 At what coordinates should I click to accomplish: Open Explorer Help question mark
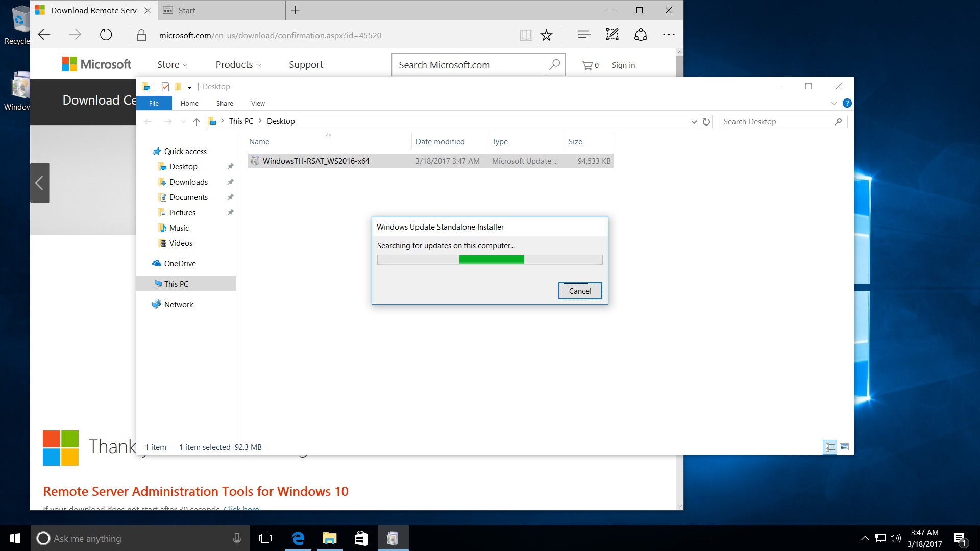click(847, 103)
